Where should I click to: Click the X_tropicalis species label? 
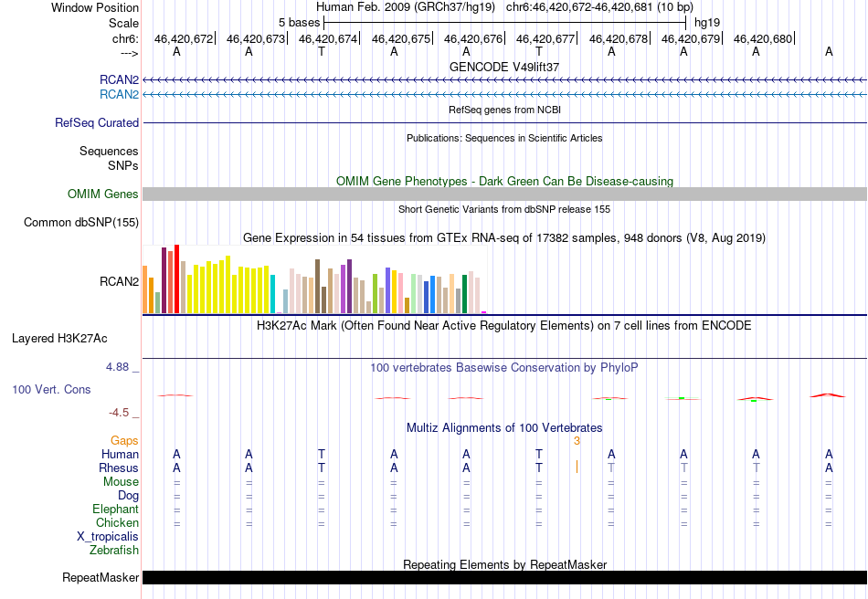[108, 537]
